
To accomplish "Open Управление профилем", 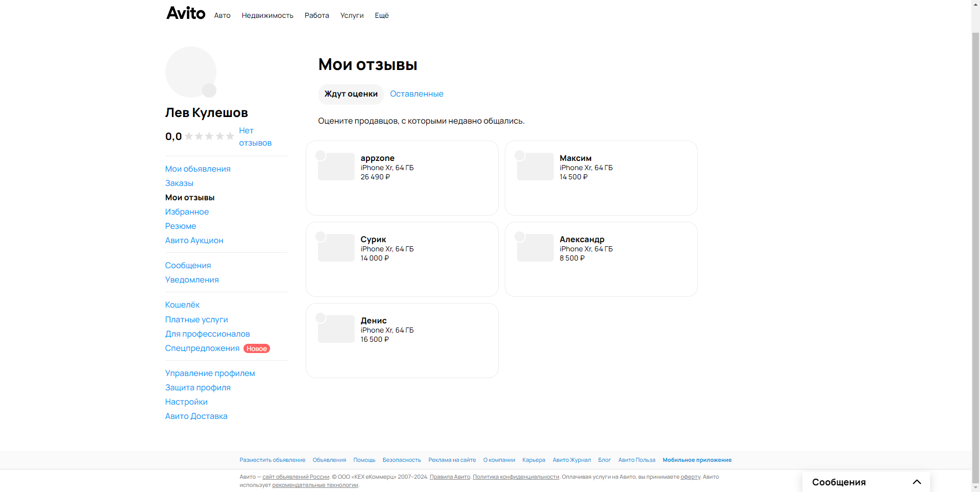I will pyautogui.click(x=210, y=373).
